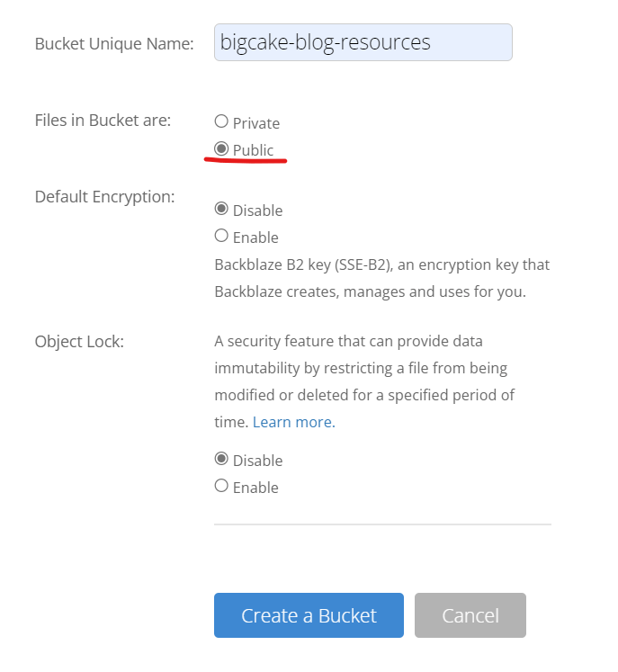
Task: Choose Enable under Object Lock
Action: click(x=221, y=486)
